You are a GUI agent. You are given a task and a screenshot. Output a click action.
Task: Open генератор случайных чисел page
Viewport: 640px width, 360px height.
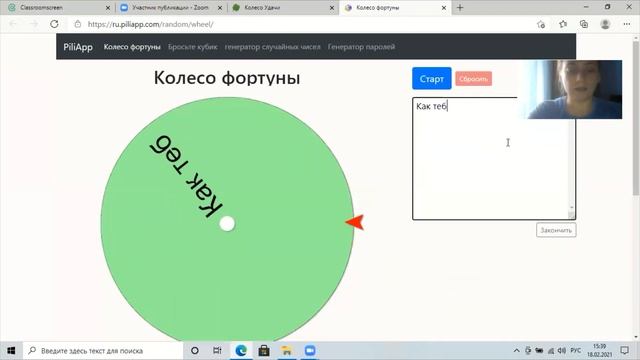(x=273, y=47)
